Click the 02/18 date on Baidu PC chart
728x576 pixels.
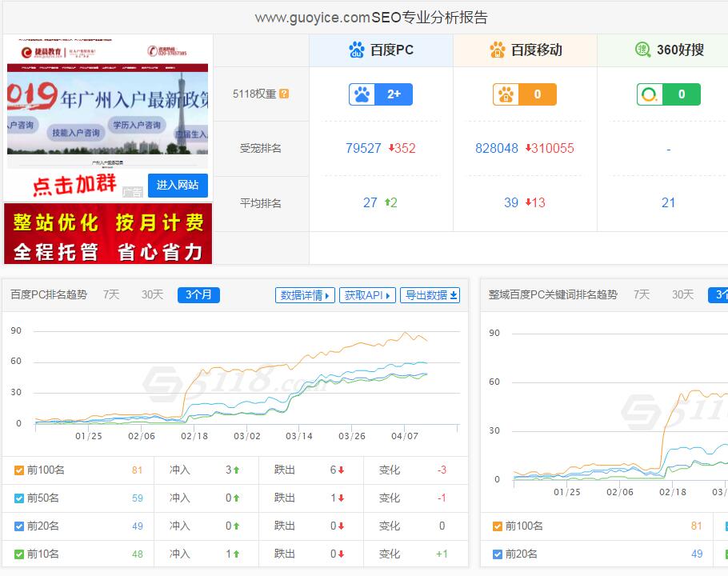(x=194, y=436)
